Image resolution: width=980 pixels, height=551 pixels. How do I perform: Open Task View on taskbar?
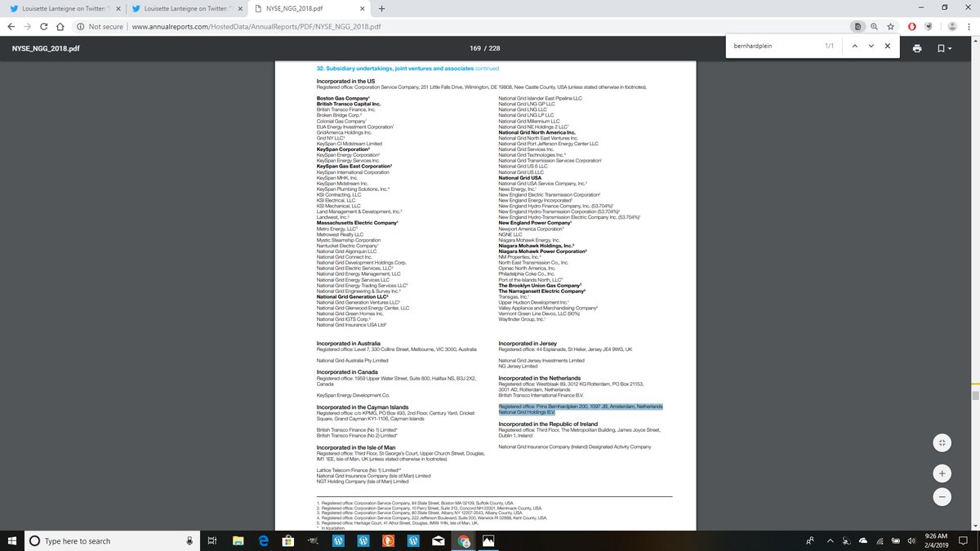(x=212, y=540)
